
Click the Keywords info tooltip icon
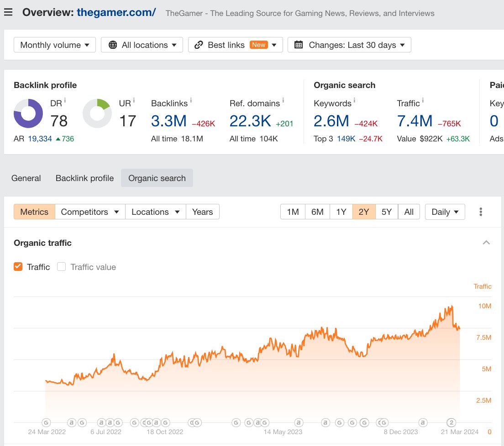point(354,100)
